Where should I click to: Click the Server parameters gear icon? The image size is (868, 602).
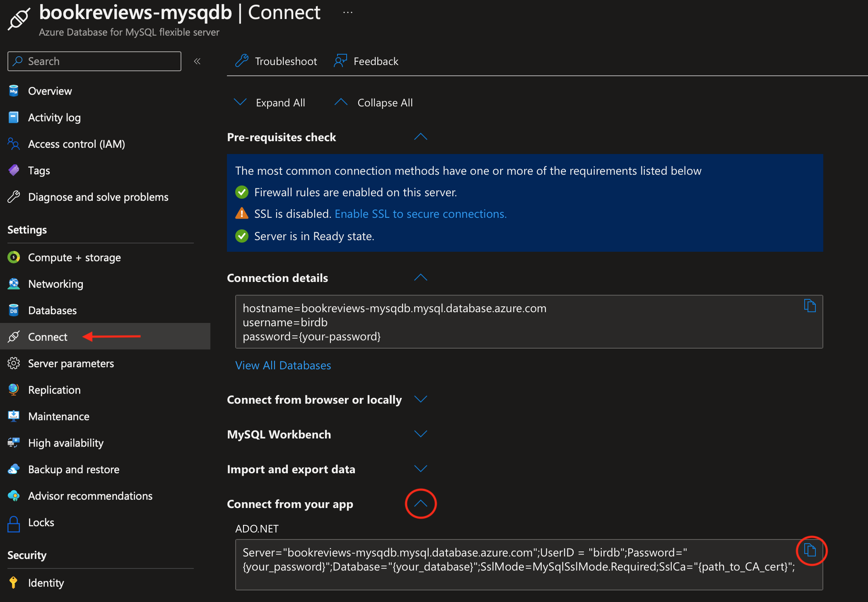(x=14, y=363)
